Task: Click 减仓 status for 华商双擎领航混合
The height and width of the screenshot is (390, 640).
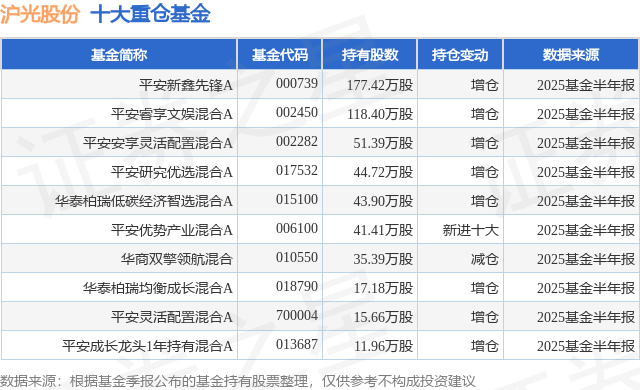Action: (x=484, y=259)
